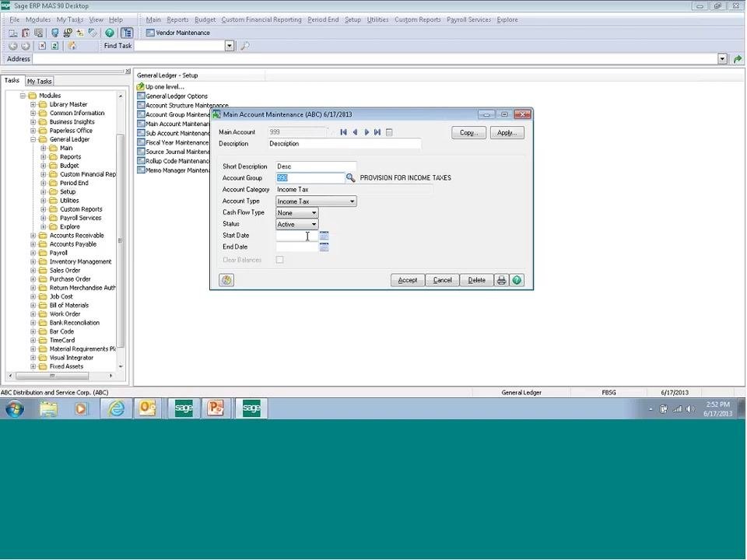The width and height of the screenshot is (747, 560).
Task: Expand the Accounts Receivable tree node
Action: 33,236
